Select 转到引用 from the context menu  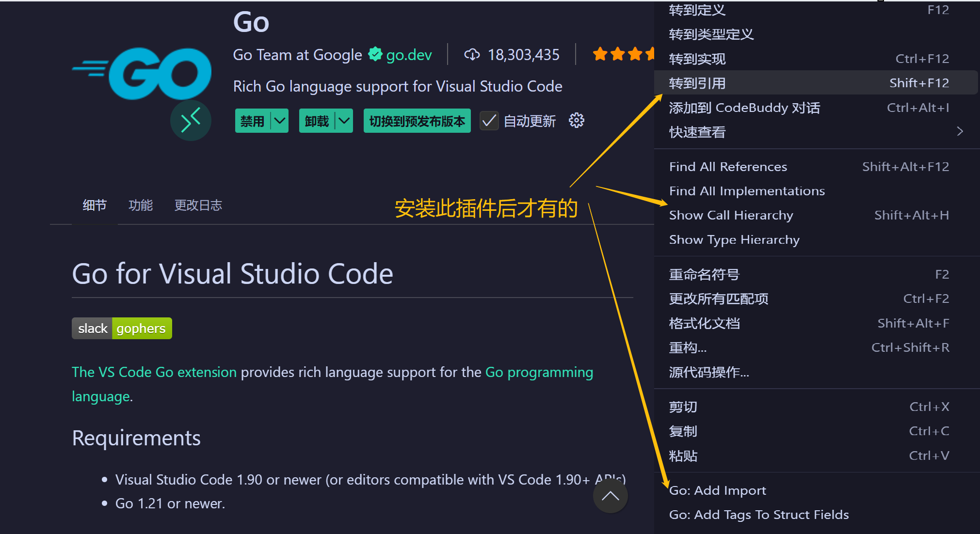pyautogui.click(x=697, y=83)
